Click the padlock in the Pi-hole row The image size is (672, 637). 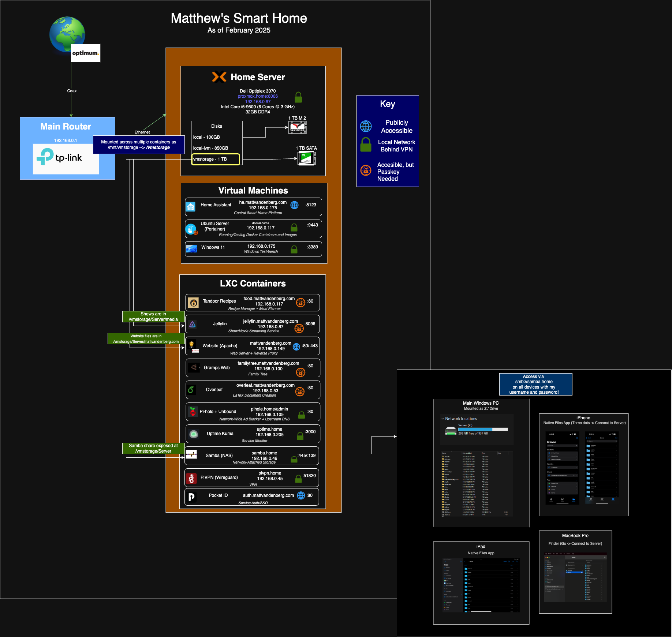[x=302, y=415]
